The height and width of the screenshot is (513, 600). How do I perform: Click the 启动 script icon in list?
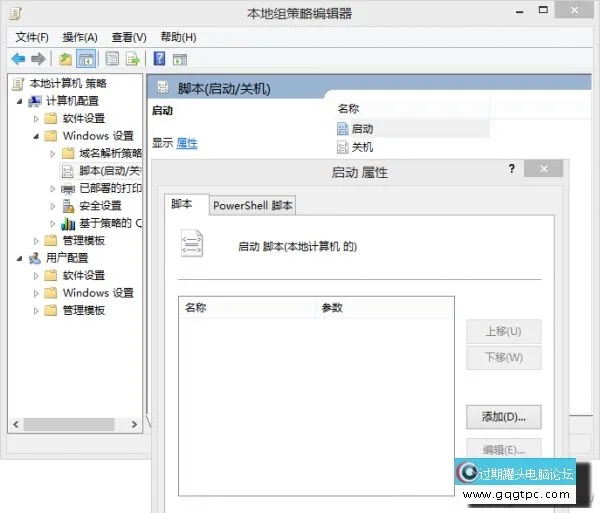(x=342, y=129)
